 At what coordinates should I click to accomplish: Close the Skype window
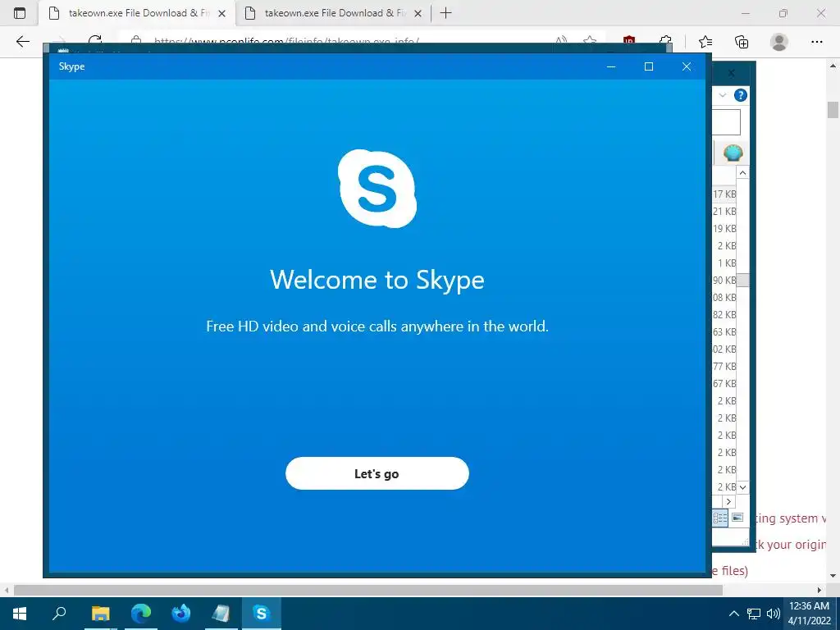pos(687,66)
